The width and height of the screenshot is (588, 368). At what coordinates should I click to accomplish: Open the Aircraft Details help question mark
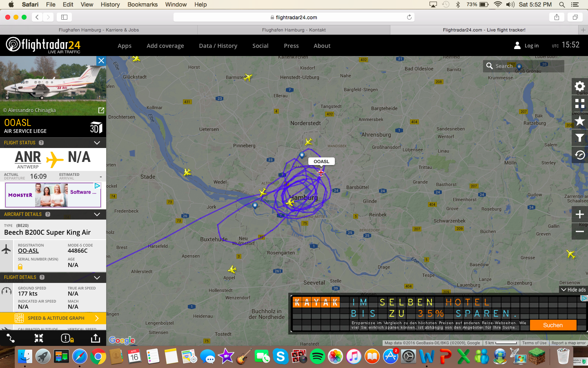pos(48,214)
